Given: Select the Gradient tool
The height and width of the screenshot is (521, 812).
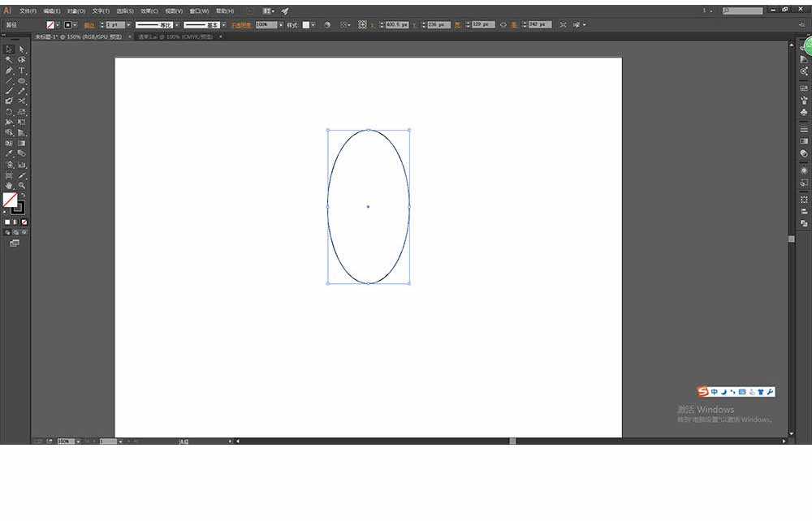Looking at the screenshot, I should click(22, 144).
